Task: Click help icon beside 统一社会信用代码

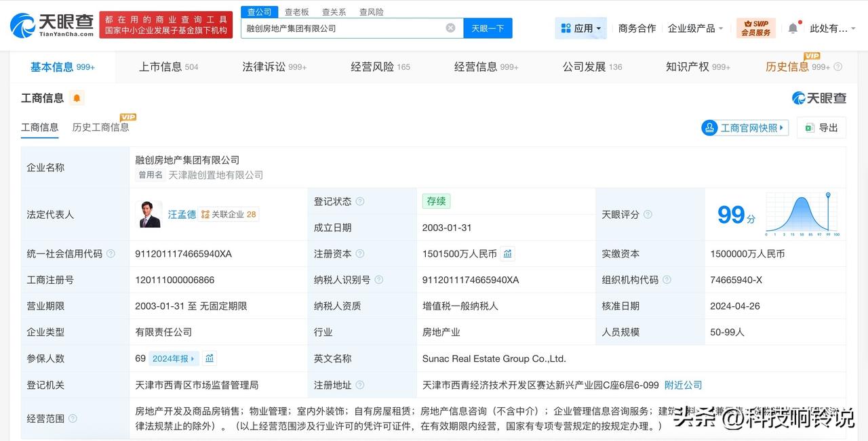Action: point(111,253)
